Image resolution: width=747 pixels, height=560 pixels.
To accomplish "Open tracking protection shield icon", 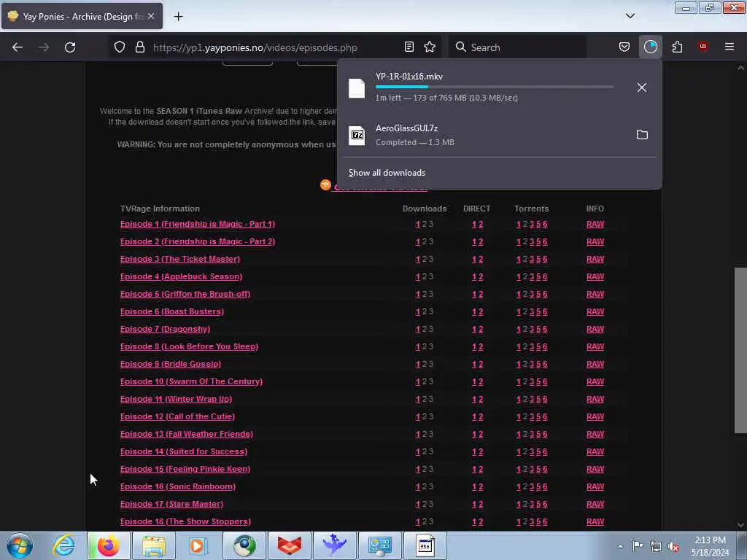I will tap(120, 47).
